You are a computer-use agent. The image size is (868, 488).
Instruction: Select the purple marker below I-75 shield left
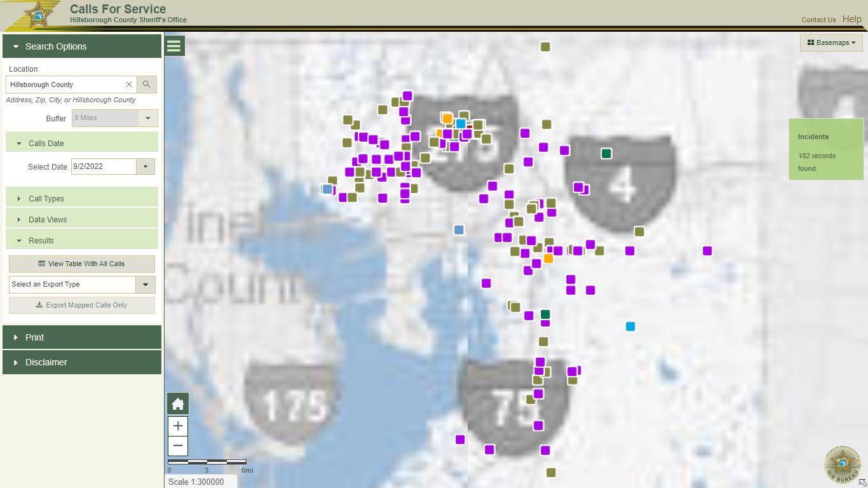click(460, 440)
